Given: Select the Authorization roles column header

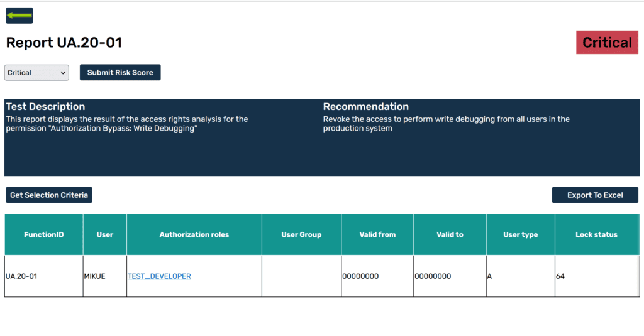Looking at the screenshot, I should [x=194, y=234].
